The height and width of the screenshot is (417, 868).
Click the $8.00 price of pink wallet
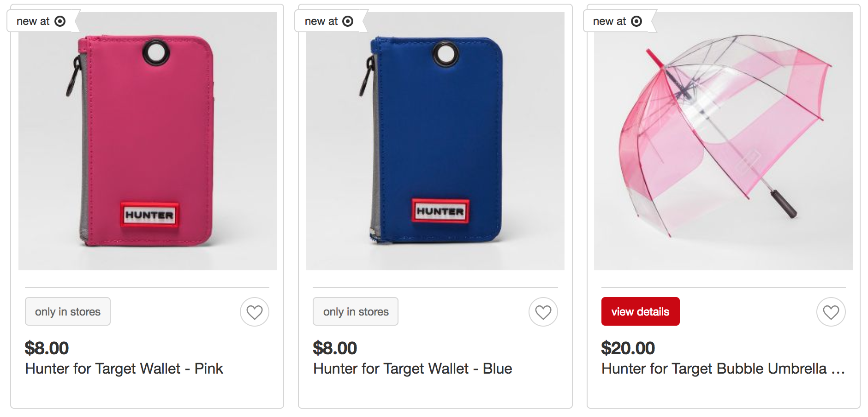47,348
